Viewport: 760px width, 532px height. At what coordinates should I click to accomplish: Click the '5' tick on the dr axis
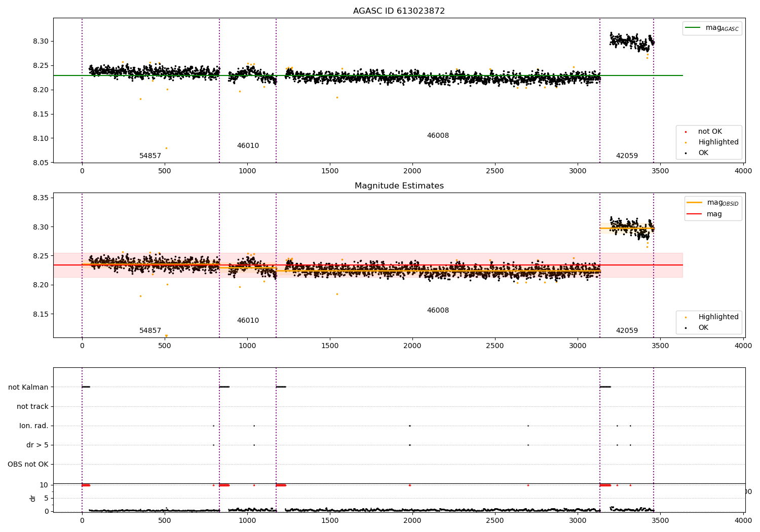(47, 499)
